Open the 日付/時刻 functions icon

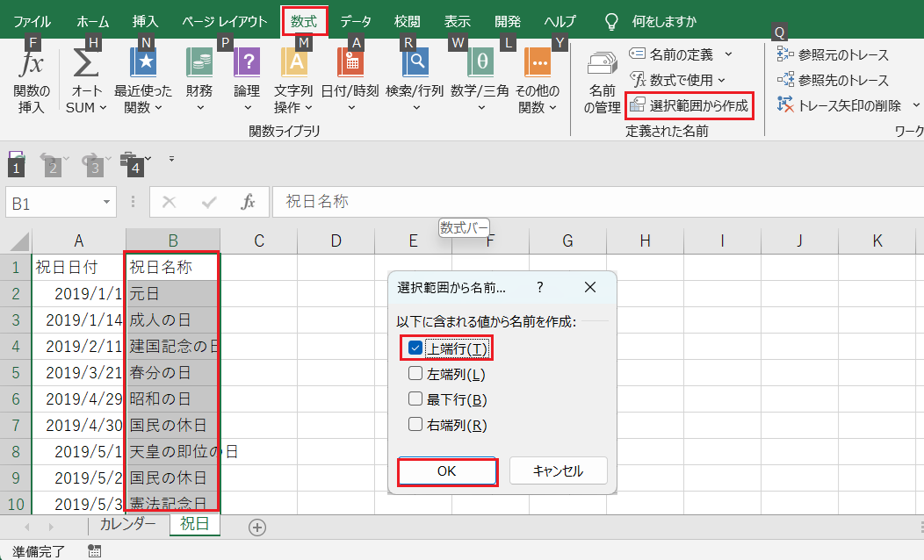[x=350, y=66]
